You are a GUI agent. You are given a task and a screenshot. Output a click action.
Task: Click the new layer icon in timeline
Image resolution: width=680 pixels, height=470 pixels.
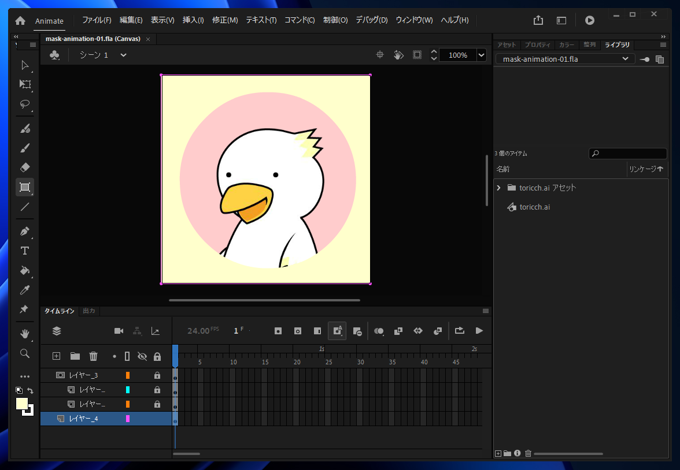pyautogui.click(x=56, y=356)
